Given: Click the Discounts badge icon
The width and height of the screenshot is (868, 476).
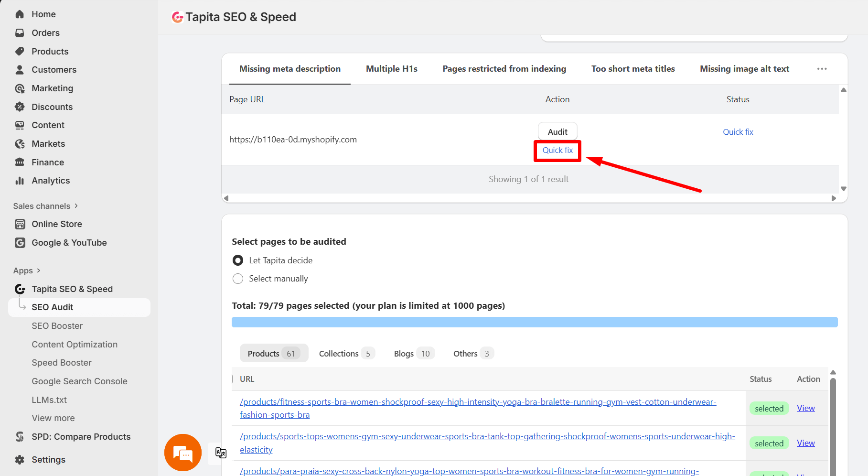Looking at the screenshot, I should [20, 107].
